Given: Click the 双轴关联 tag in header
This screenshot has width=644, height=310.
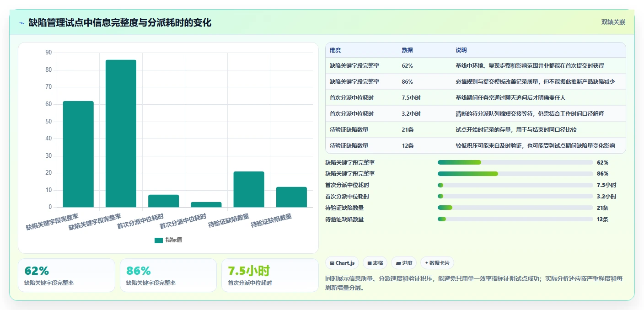Looking at the screenshot, I should 613,22.
